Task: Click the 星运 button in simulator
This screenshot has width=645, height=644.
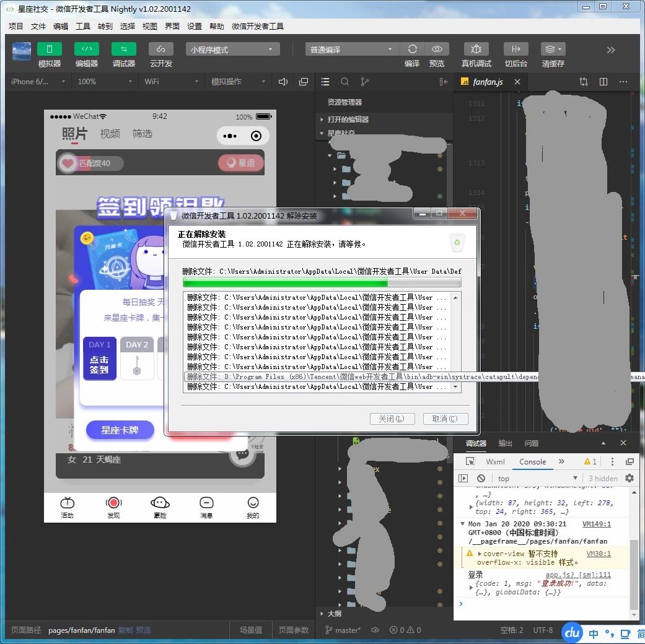Action: [240, 163]
